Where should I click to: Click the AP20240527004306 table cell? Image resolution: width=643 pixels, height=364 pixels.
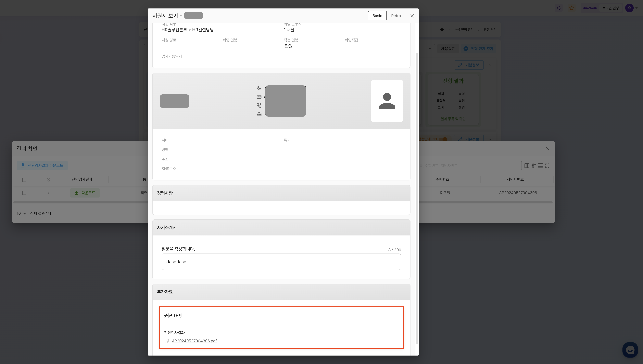518,193
